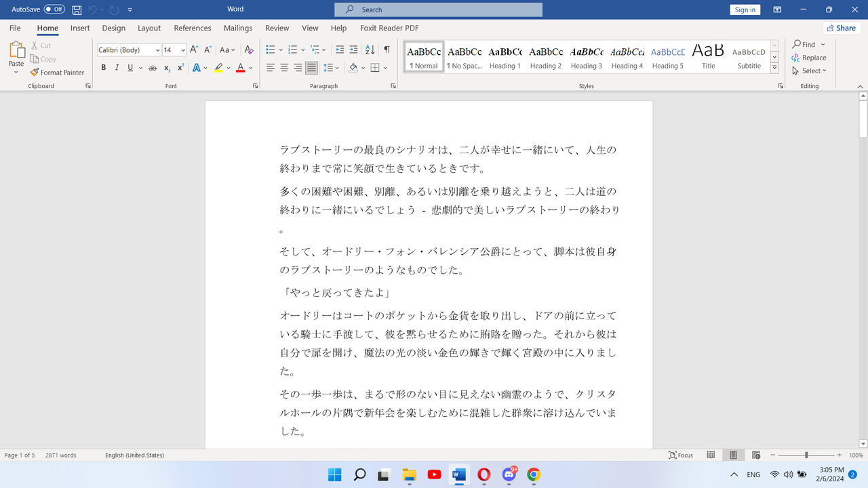Open the Select dropdown in Editing
This screenshot has height=488, width=868.
(x=809, y=70)
